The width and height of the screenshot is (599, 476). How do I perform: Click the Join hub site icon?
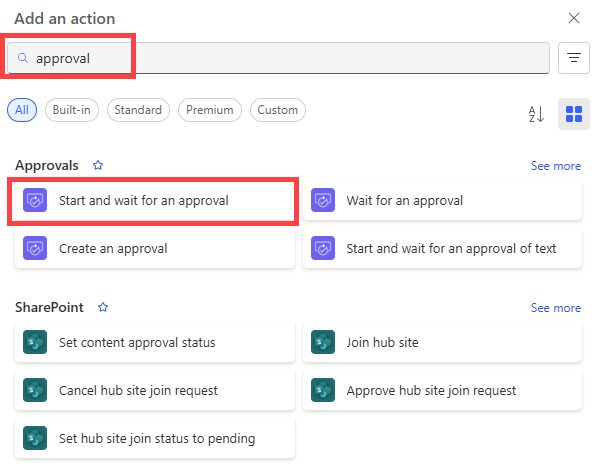click(323, 342)
